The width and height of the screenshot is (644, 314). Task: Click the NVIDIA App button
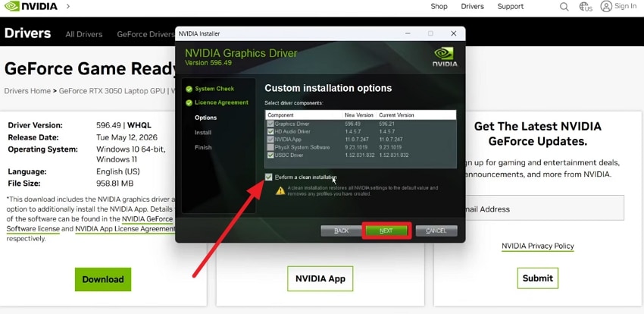[320, 278]
